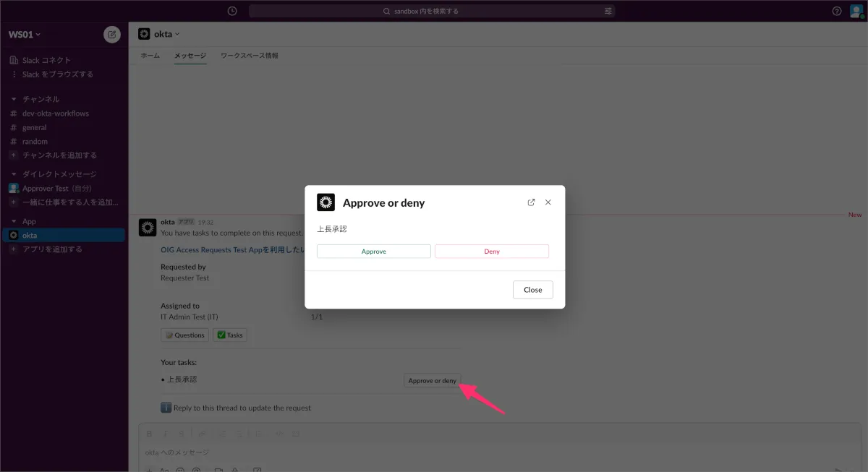Toggle strikethrough formatting in composer

[x=182, y=434]
